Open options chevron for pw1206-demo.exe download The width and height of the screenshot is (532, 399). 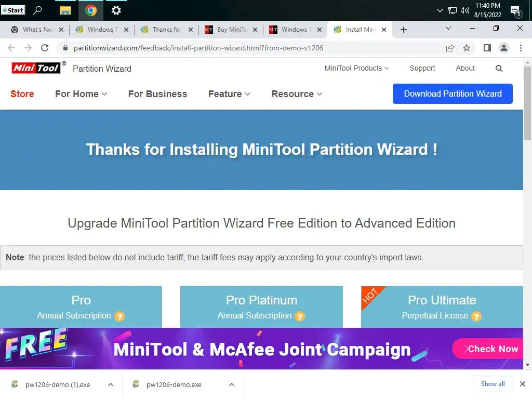(x=232, y=384)
